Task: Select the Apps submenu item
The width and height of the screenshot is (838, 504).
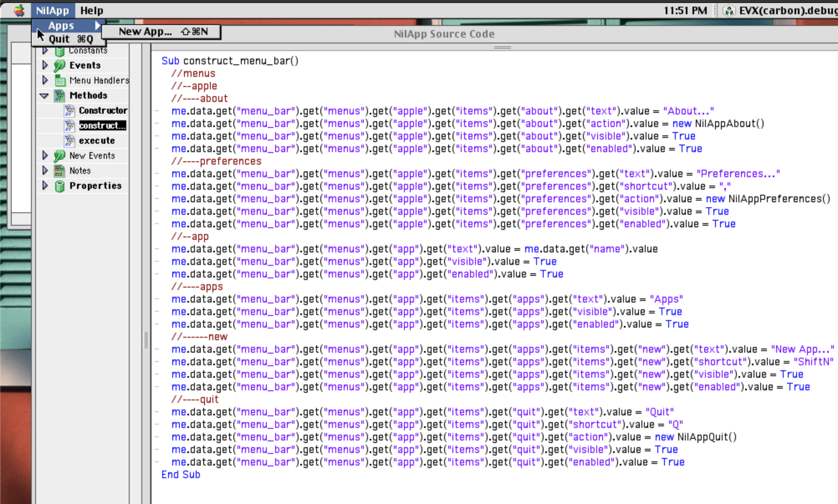Action: click(x=69, y=25)
